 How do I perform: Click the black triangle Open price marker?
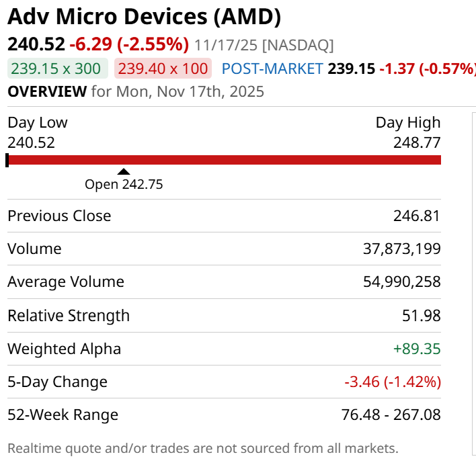click(124, 172)
